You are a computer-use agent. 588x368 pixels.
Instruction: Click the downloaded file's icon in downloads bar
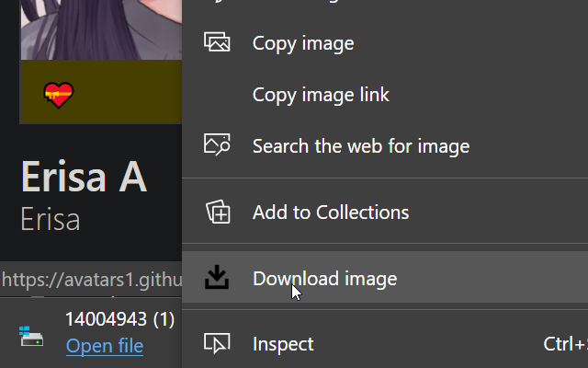[31, 337]
